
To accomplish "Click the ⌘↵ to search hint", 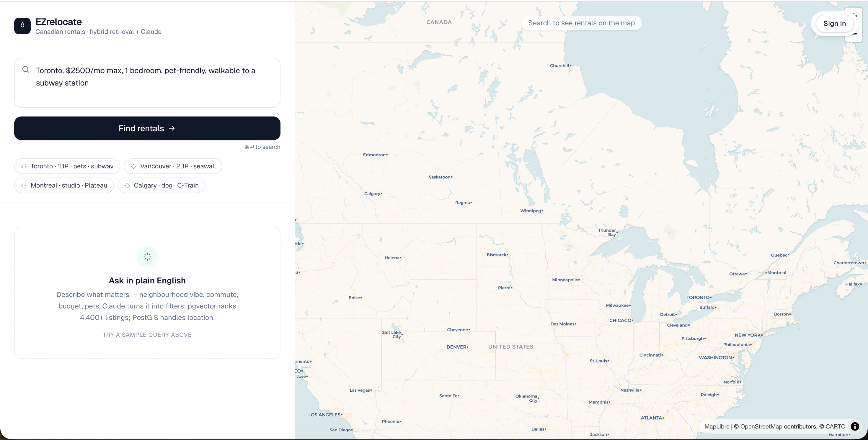I will tap(262, 147).
